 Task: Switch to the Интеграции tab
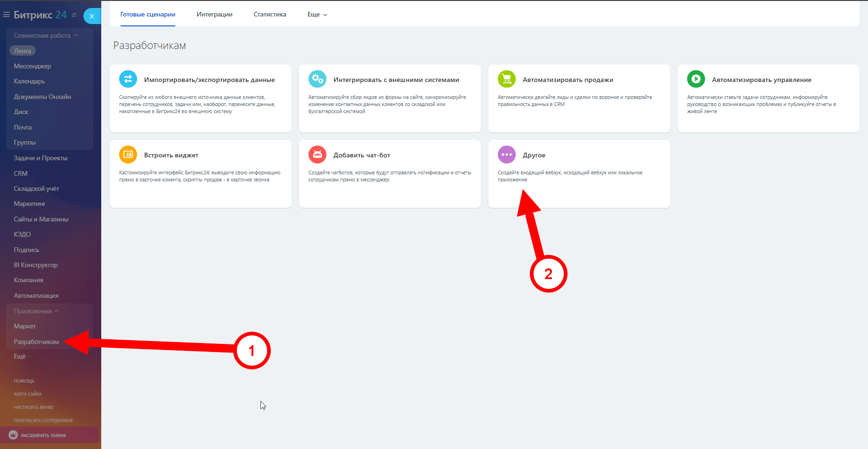point(214,15)
